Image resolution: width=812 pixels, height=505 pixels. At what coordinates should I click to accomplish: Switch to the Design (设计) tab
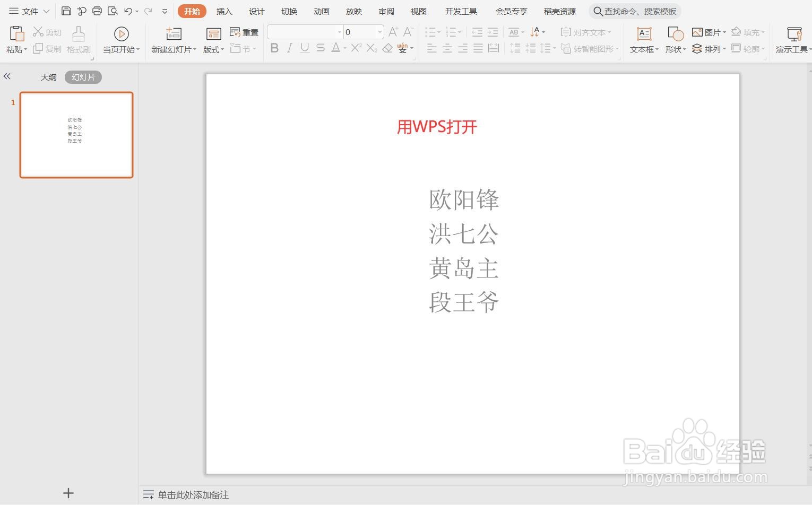257,11
